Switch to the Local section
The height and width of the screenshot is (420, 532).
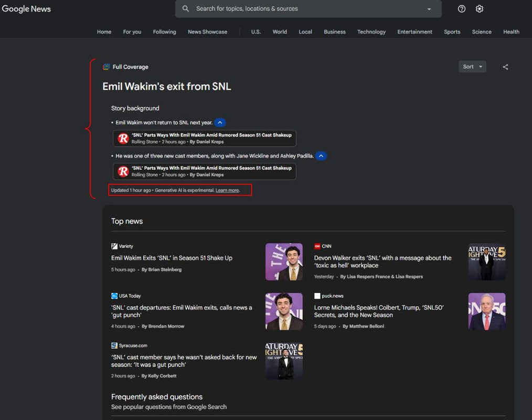(305, 31)
